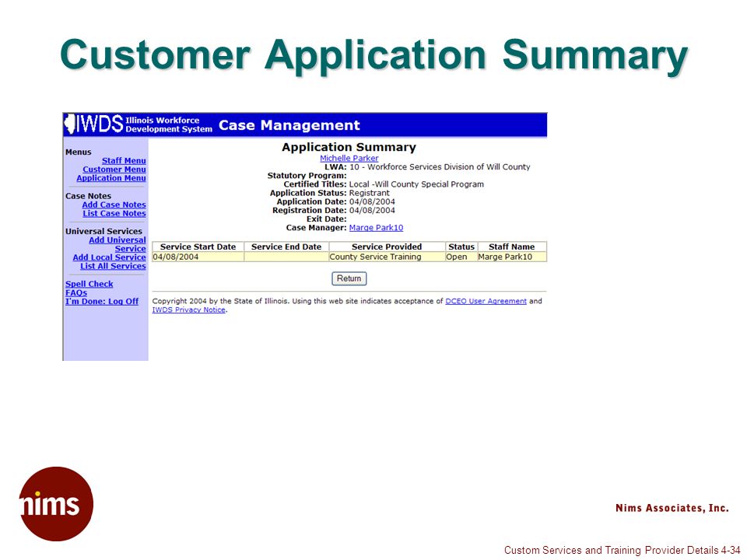
Task: Open List Case Notes
Action: 114,213
